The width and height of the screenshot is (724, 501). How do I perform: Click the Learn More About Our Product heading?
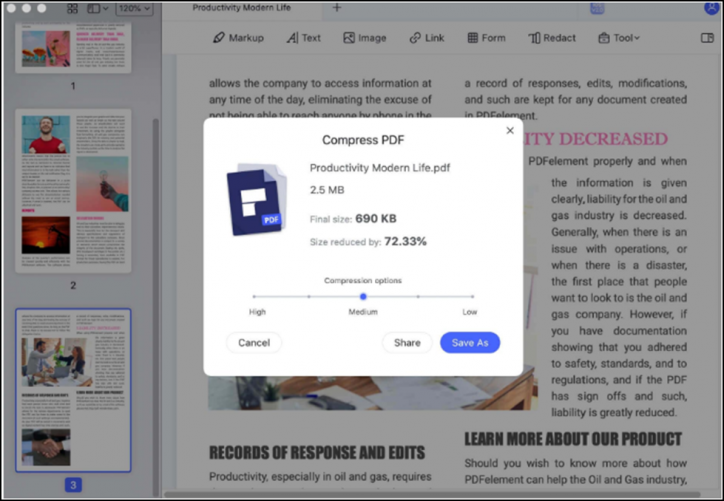[573, 439]
